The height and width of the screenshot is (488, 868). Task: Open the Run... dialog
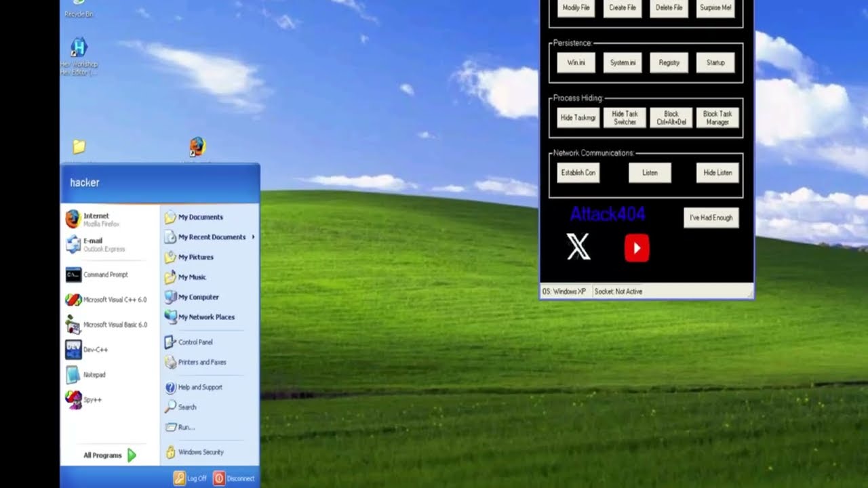[x=180, y=427]
